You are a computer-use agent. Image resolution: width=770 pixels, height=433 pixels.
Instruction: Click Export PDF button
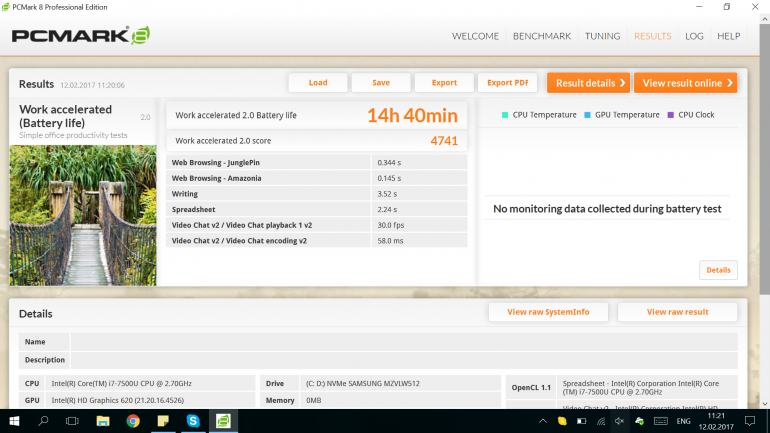[507, 82]
